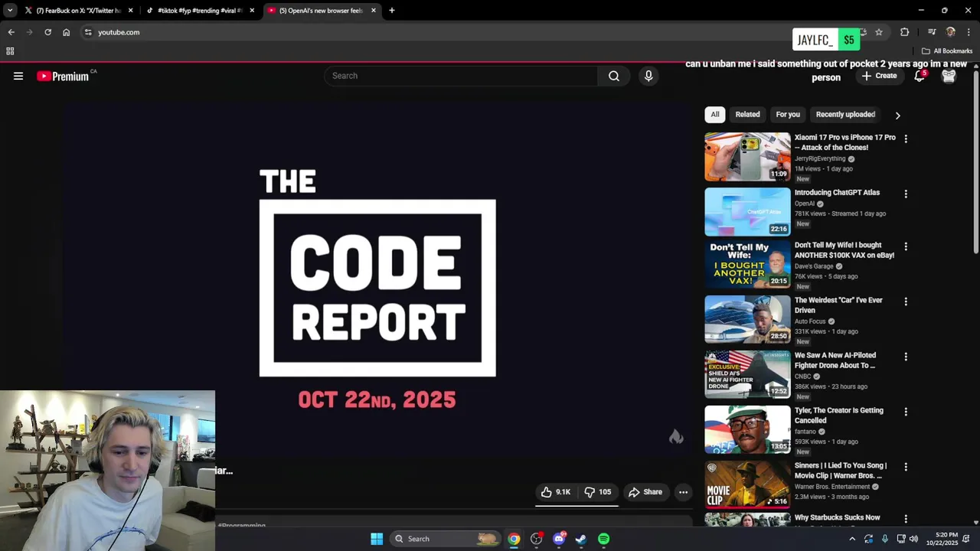Screen dimensions: 980x551
Task: Open options for AI-Piloted Fighter Drone video
Action: 906,357
